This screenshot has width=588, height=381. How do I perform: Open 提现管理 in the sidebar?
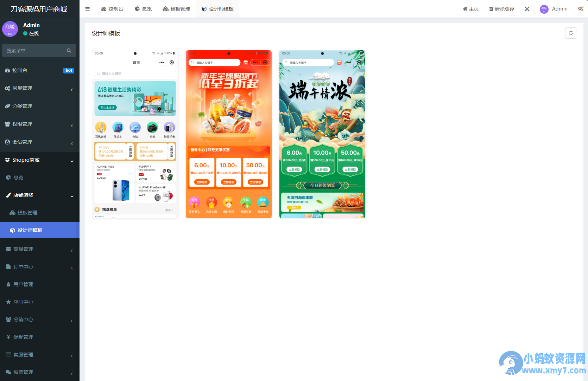(23, 337)
